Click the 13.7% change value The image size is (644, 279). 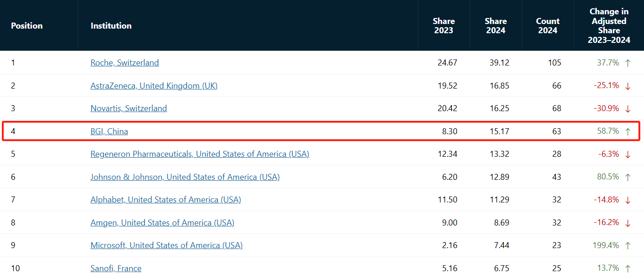click(608, 268)
